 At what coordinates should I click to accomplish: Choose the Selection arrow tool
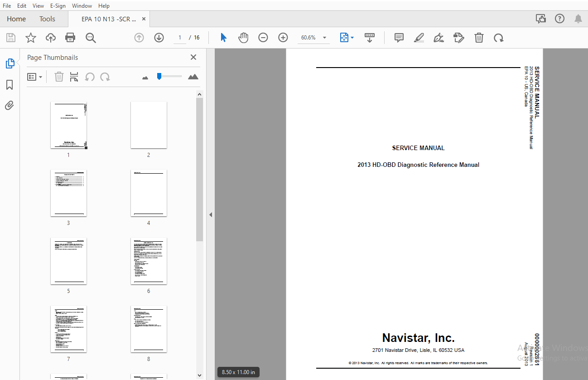pyautogui.click(x=223, y=38)
